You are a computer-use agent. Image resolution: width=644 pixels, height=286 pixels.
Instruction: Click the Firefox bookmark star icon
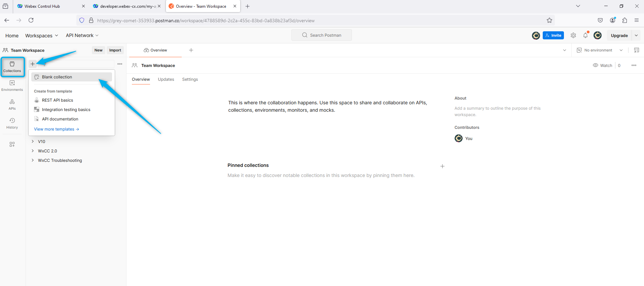549,21
